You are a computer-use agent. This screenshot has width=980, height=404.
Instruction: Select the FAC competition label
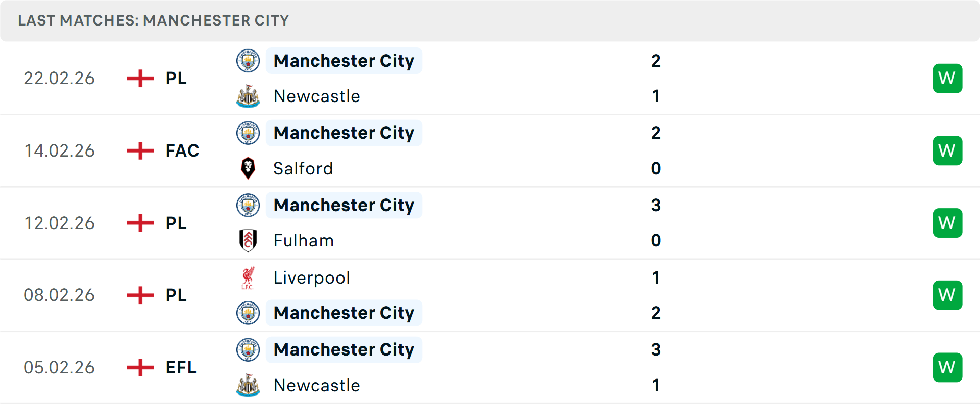pos(182,150)
